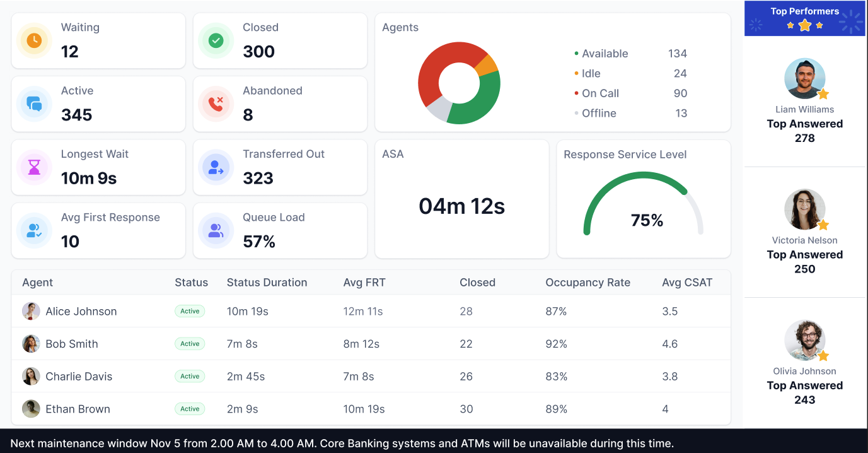
Task: Open Bob Smith's agent row
Action: pyautogui.click(x=72, y=344)
